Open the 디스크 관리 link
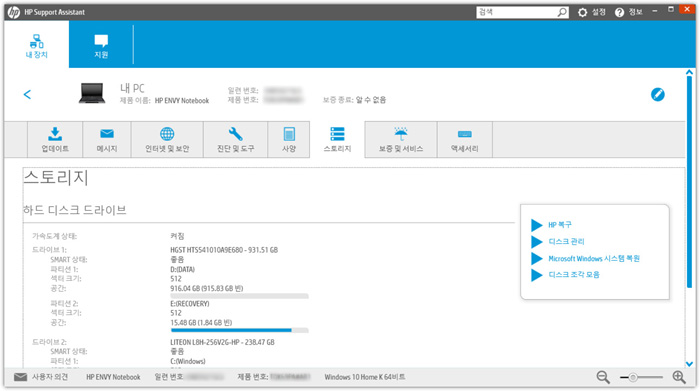700x391 pixels. [566, 241]
